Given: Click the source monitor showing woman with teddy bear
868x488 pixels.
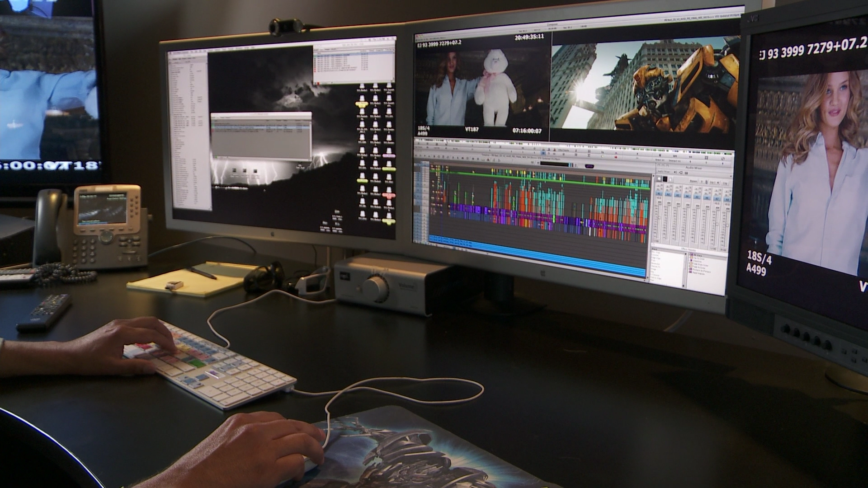Looking at the screenshot, I should click(x=482, y=87).
